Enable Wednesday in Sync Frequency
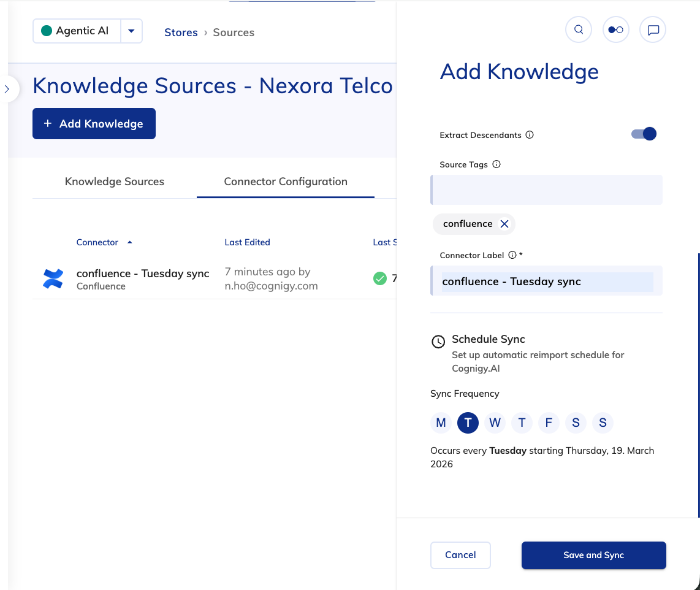Screen dimensions: 700x590 [x=495, y=423]
